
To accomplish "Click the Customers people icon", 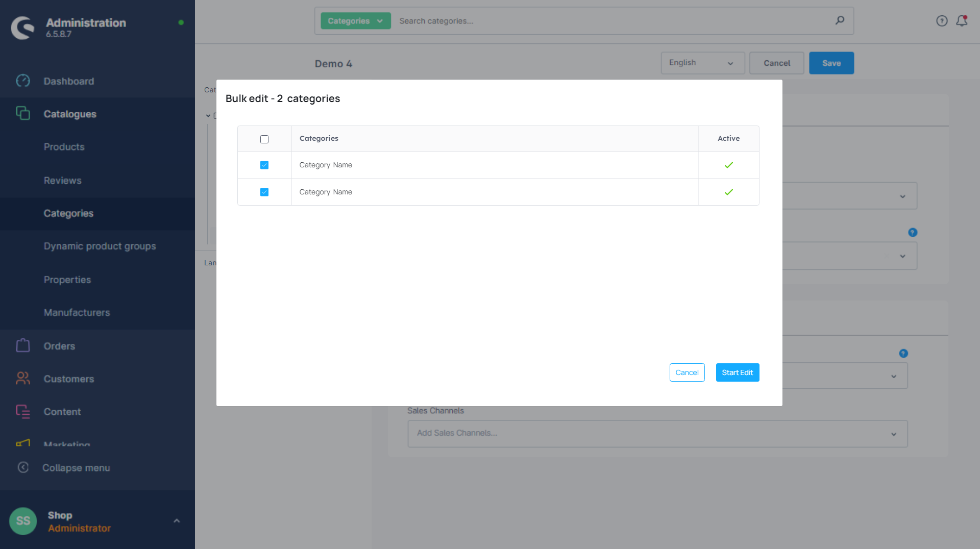I will [x=23, y=378].
